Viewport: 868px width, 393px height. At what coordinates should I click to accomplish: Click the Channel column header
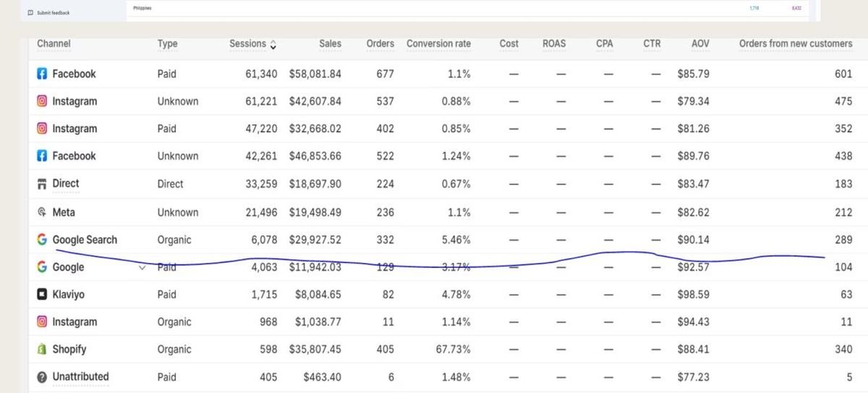coord(54,44)
